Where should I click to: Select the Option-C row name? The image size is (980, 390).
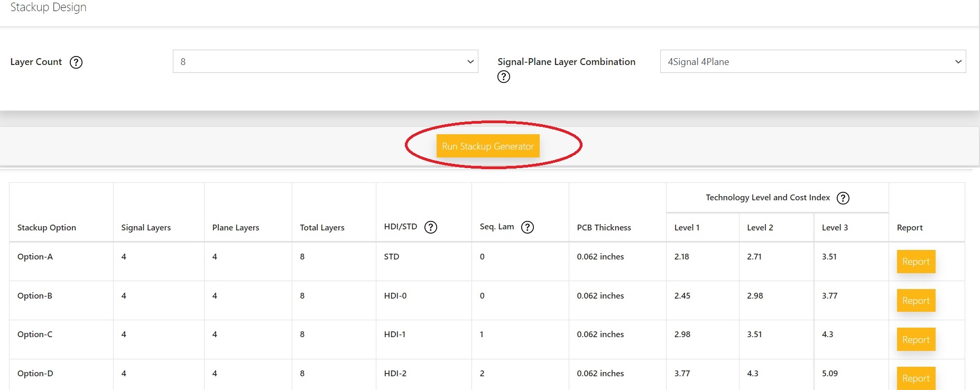click(35, 335)
